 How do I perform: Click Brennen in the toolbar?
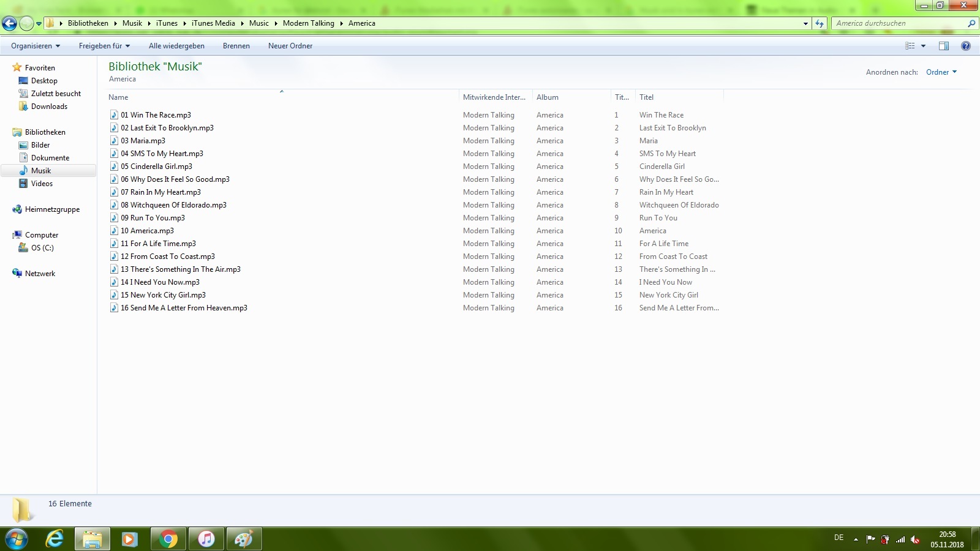click(x=236, y=46)
